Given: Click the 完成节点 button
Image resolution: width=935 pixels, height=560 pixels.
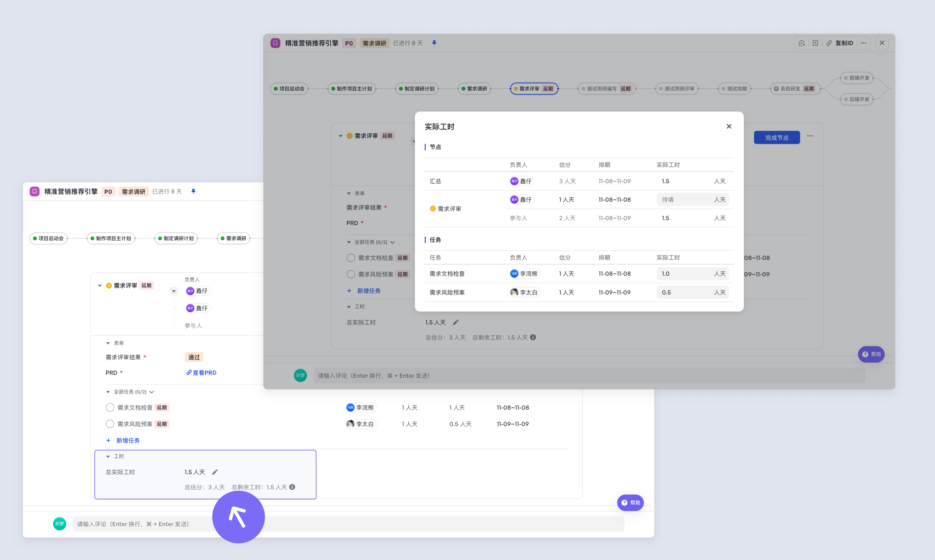Looking at the screenshot, I should pyautogui.click(x=777, y=137).
